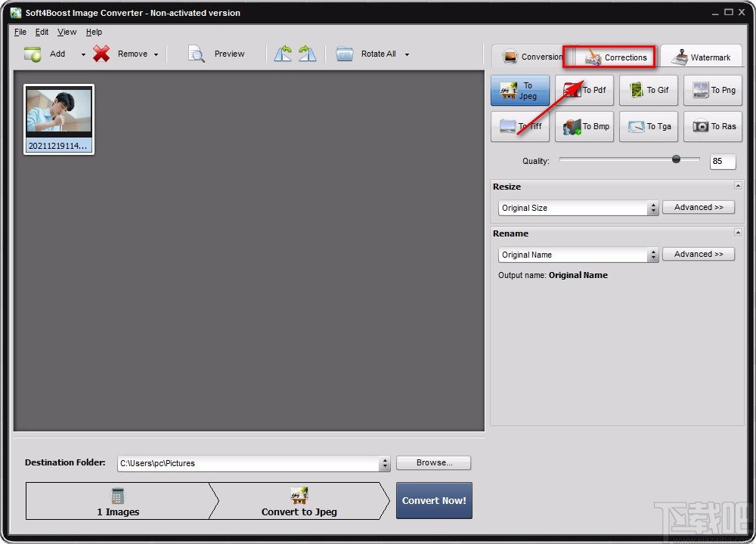The height and width of the screenshot is (544, 756).
Task: Click the Preview magnifier icon
Action: (197, 54)
